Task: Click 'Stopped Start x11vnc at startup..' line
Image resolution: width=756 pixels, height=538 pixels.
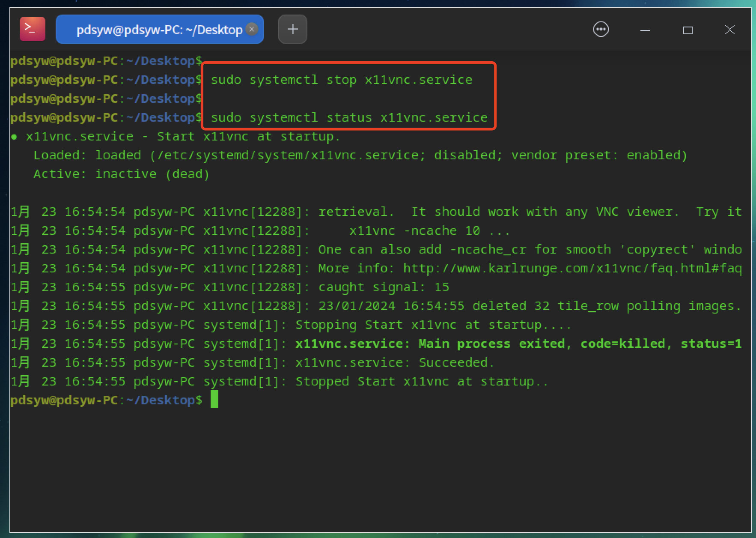Action: (x=280, y=381)
